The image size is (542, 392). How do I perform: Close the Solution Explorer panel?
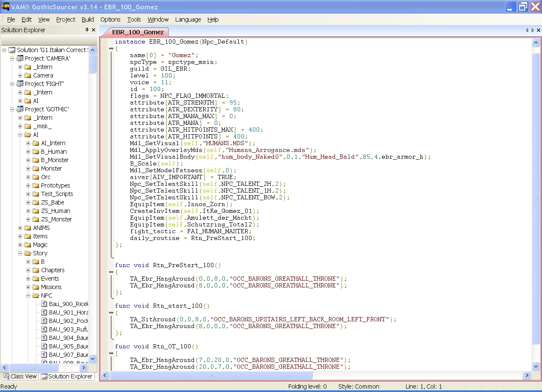click(94, 30)
